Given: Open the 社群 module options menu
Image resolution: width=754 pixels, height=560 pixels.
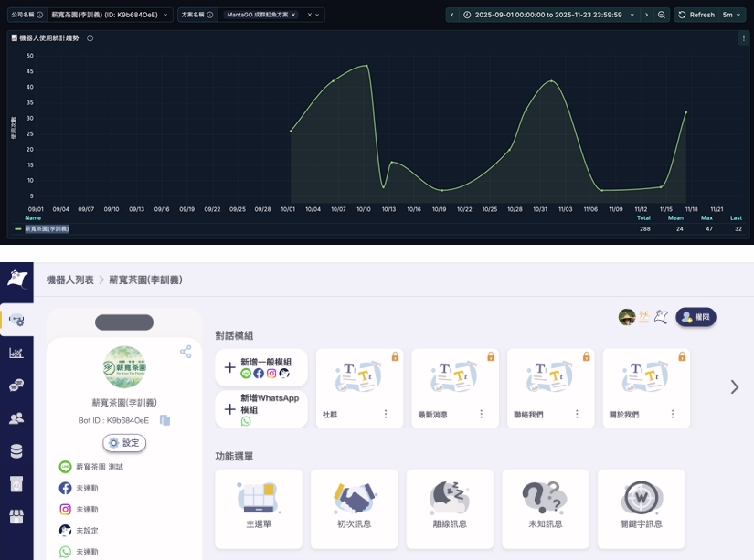Looking at the screenshot, I should pos(386,414).
